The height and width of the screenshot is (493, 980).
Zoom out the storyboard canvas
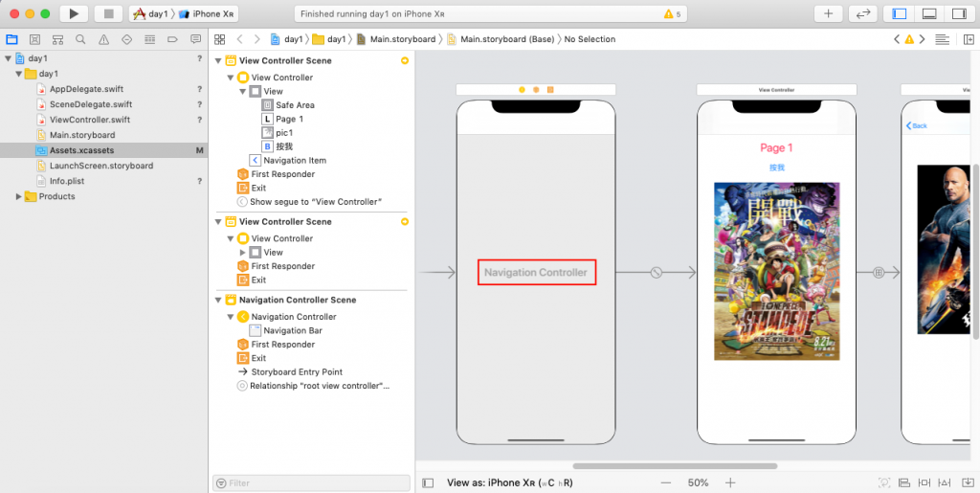point(666,483)
